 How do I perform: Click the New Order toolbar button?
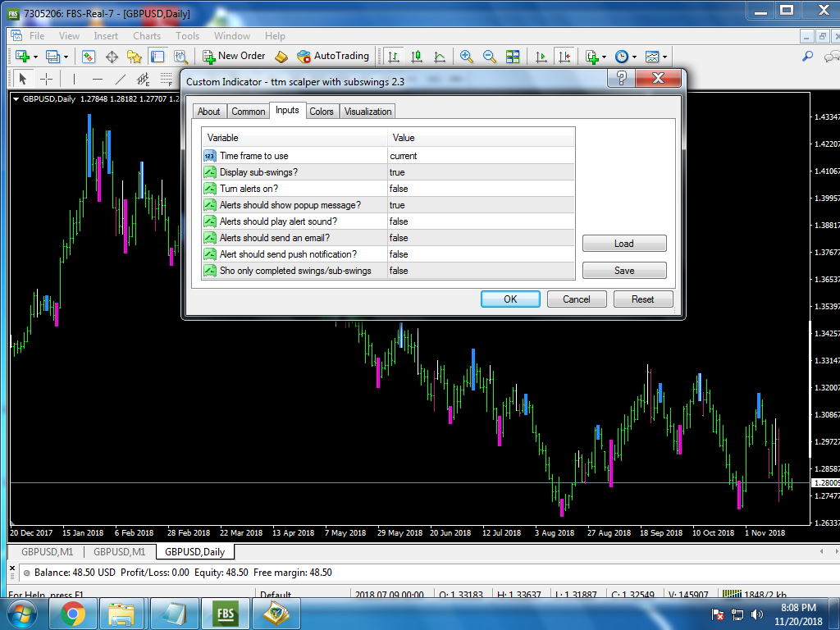pos(234,57)
